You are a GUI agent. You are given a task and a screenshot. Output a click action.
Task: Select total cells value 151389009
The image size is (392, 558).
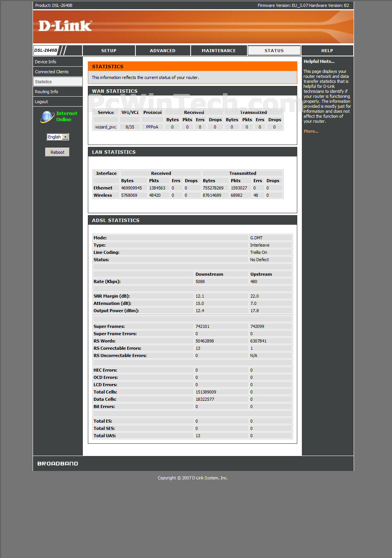point(206,392)
